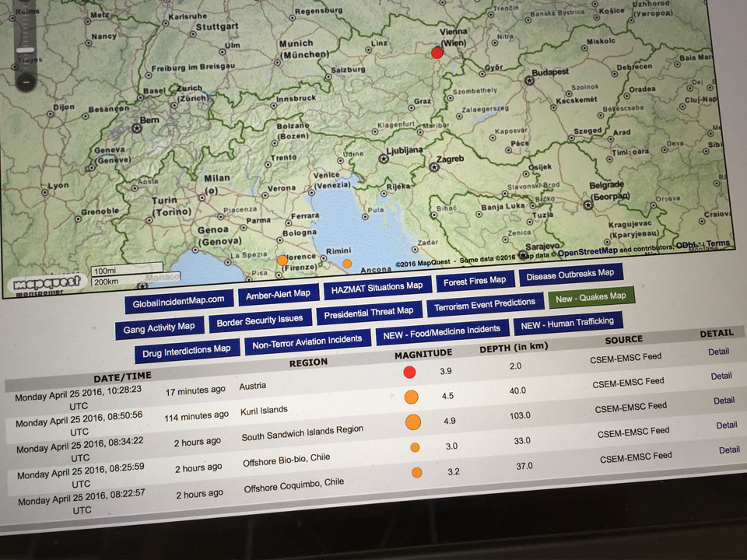Open the Detail link for Kuril Islands quake
Image resolution: width=747 pixels, height=560 pixels.
[721, 376]
